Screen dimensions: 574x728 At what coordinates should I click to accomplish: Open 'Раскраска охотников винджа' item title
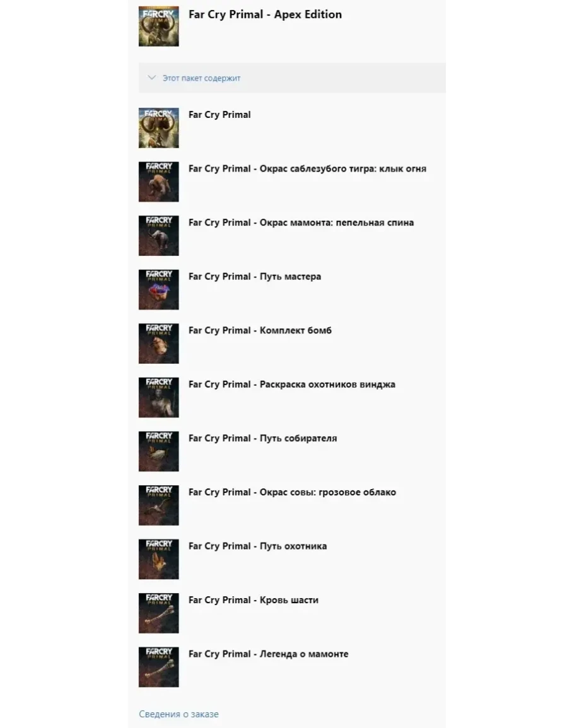pyautogui.click(x=327, y=384)
